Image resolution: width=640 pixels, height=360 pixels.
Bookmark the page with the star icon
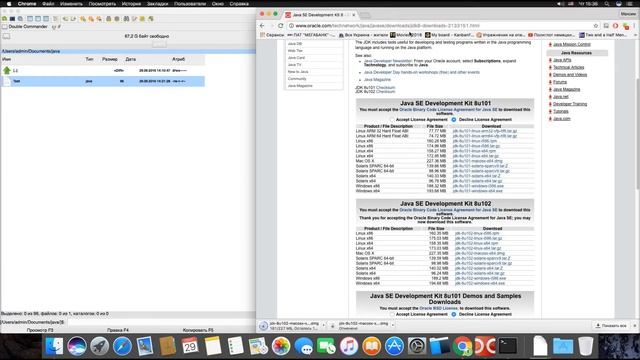[596, 25]
